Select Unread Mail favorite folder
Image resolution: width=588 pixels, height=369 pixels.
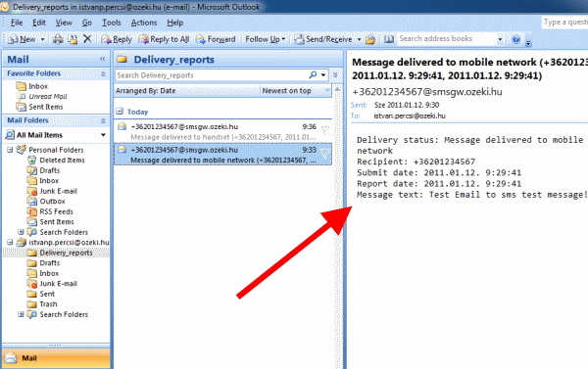41,97
